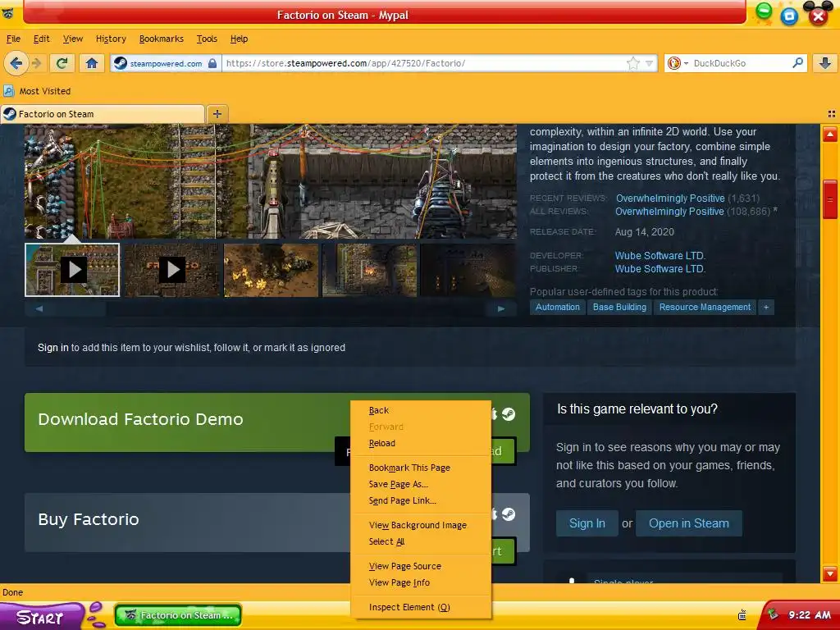Open recent reviews Overwhelmingly Positive link

tap(670, 199)
